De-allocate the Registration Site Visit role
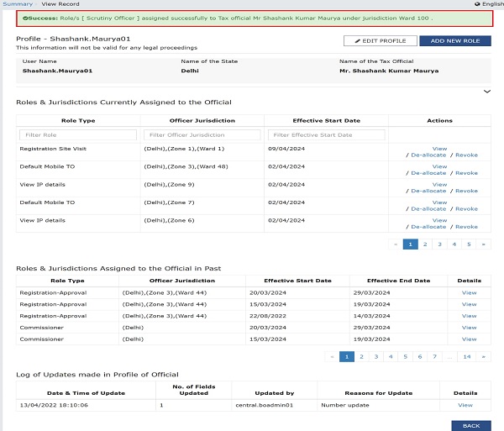Image resolution: width=504 pixels, height=431 pixels. pyautogui.click(x=428, y=155)
